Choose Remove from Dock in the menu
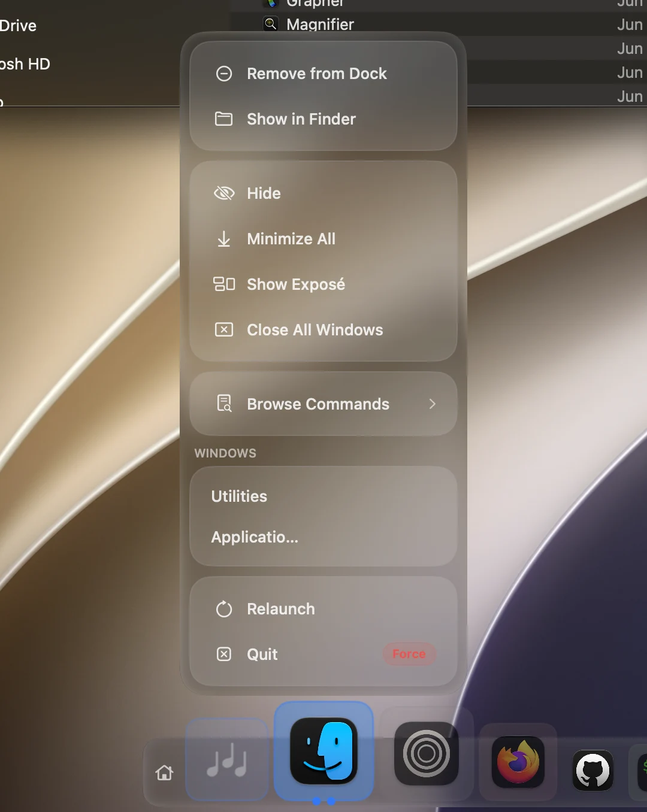Viewport: 647px width, 812px height. tap(323, 74)
